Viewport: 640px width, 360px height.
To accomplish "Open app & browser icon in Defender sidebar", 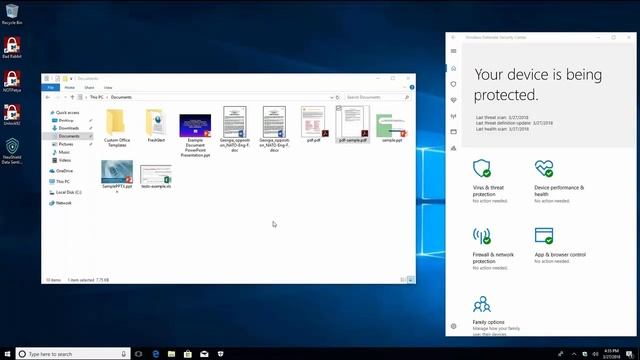I will click(453, 132).
